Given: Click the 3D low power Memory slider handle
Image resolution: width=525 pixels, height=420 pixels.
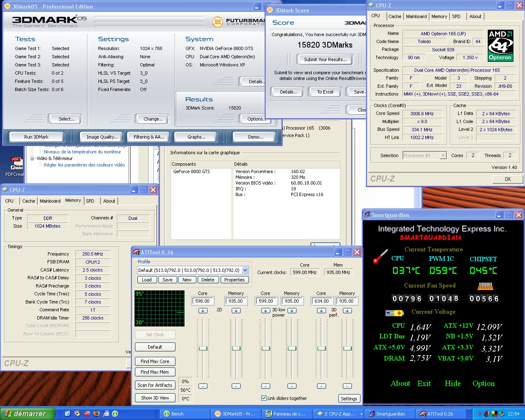Looking at the screenshot, I should pos(292,348).
